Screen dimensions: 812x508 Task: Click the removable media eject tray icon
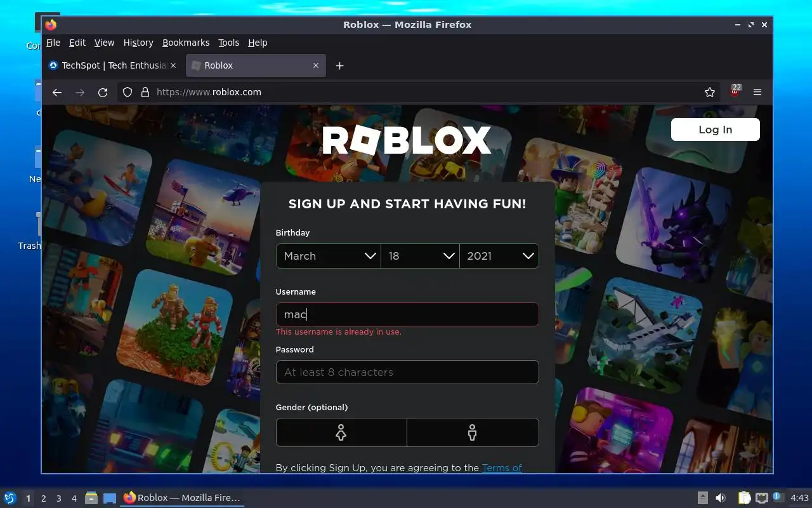pyautogui.click(x=703, y=498)
